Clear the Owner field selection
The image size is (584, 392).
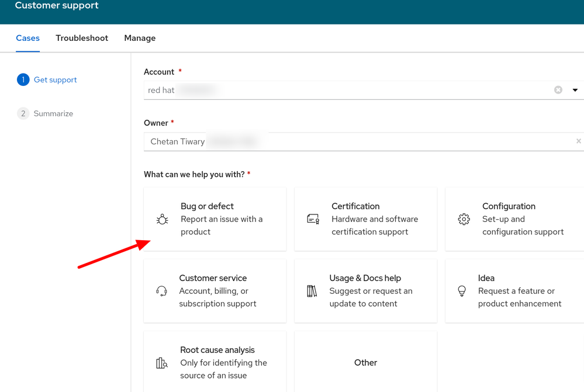tap(578, 141)
